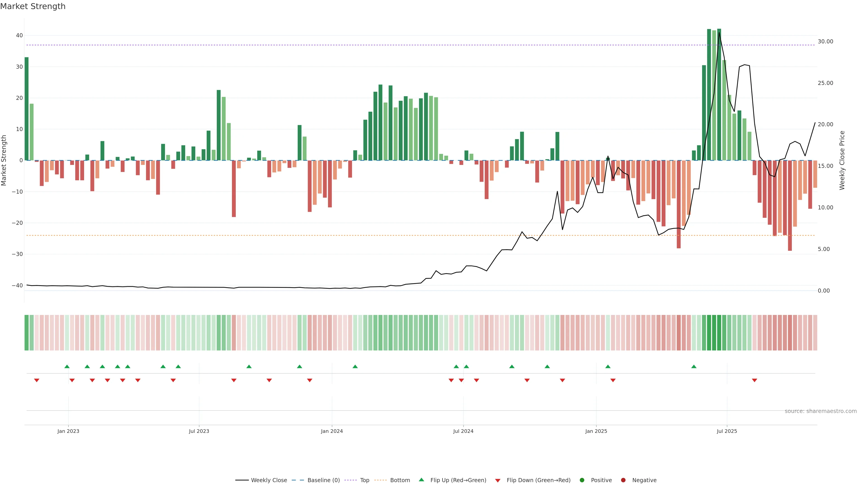Click the last green Flip Up marker before Jul 2025
The width and height of the screenshot is (868, 488).
[694, 366]
